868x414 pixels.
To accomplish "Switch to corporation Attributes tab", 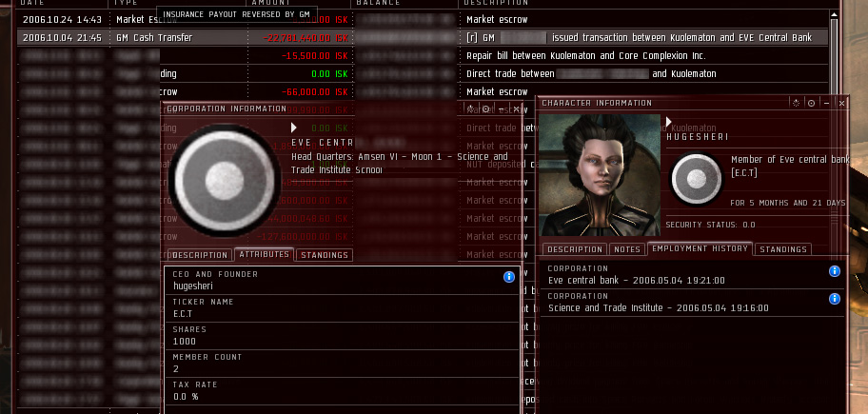I will click(x=264, y=254).
